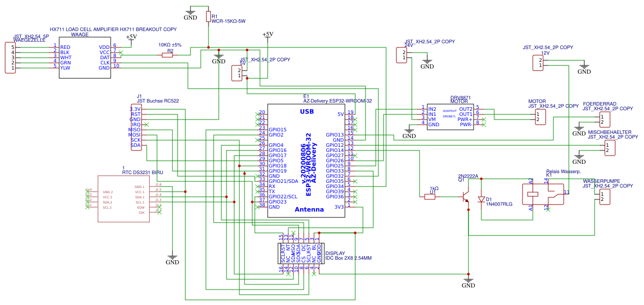Select the 1N4007RLG diode D1 symbol
This screenshot has height=305, width=644.
482,199
